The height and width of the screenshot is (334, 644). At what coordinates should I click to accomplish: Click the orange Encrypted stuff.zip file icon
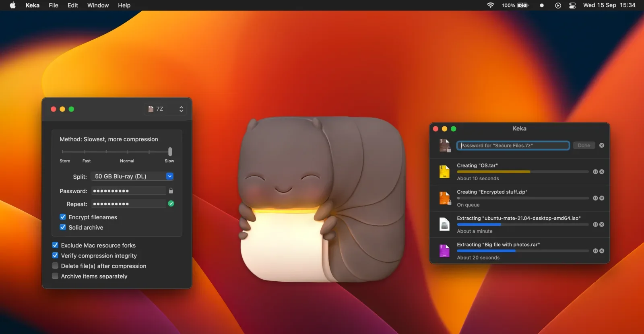[444, 198]
